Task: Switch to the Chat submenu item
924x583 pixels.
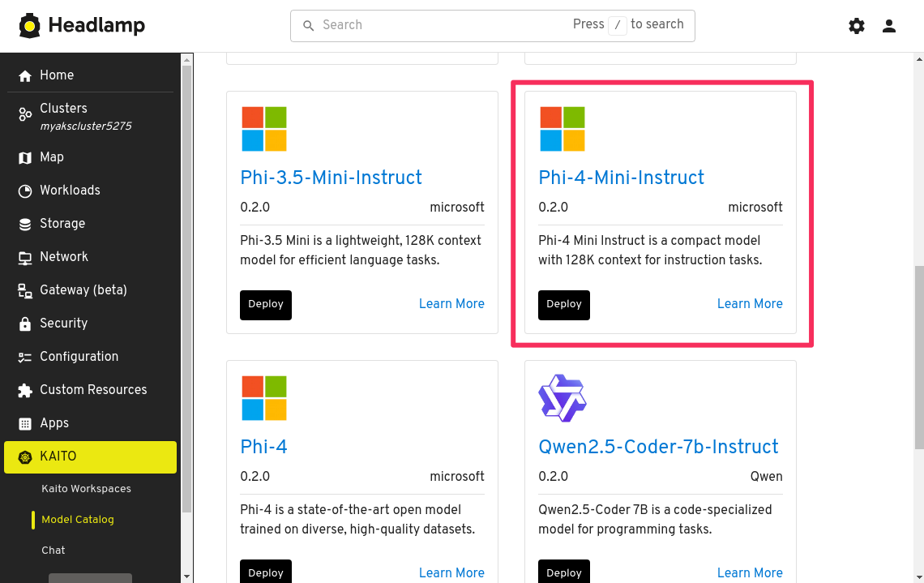Action: (53, 551)
